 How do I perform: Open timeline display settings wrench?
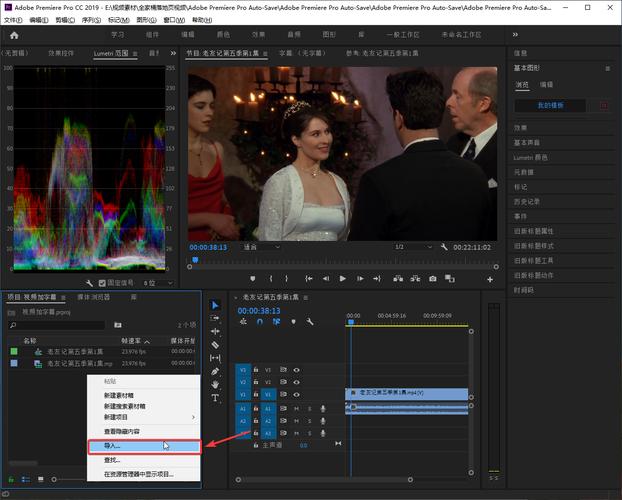click(x=310, y=321)
